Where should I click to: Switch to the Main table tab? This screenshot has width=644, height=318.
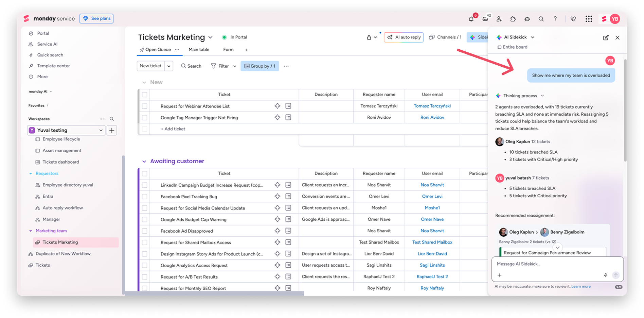coord(199,50)
